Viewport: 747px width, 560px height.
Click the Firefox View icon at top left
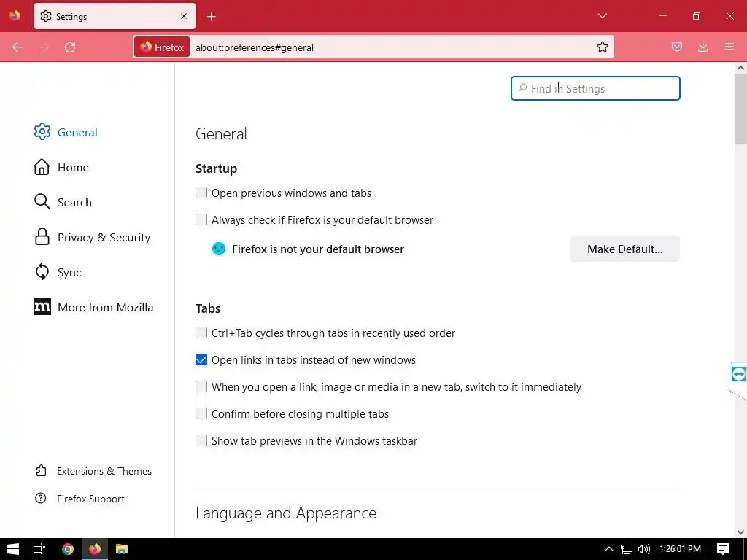tap(15, 16)
